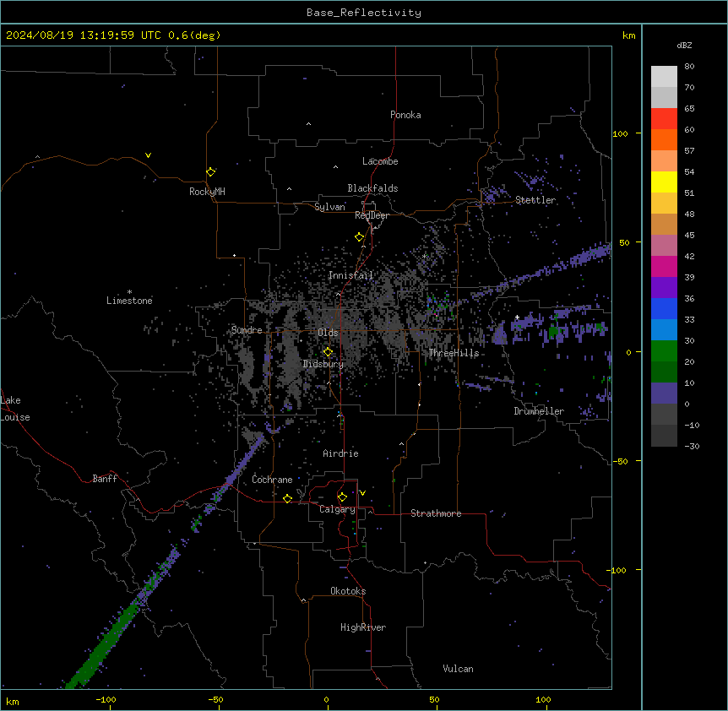
Task: Click the Didsbury label
Action: (323, 364)
